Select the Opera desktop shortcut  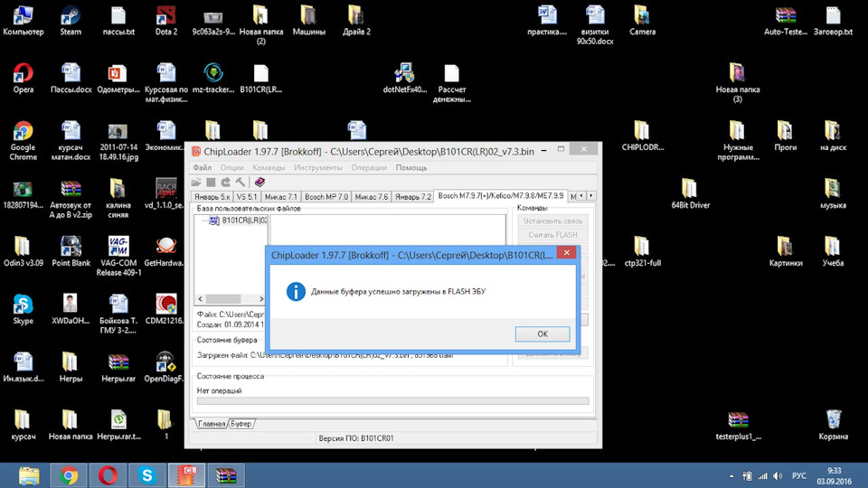(x=23, y=78)
